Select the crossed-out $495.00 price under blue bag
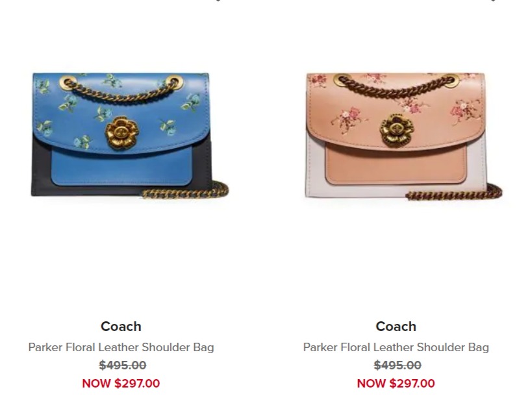The image size is (517, 420). [x=123, y=365]
